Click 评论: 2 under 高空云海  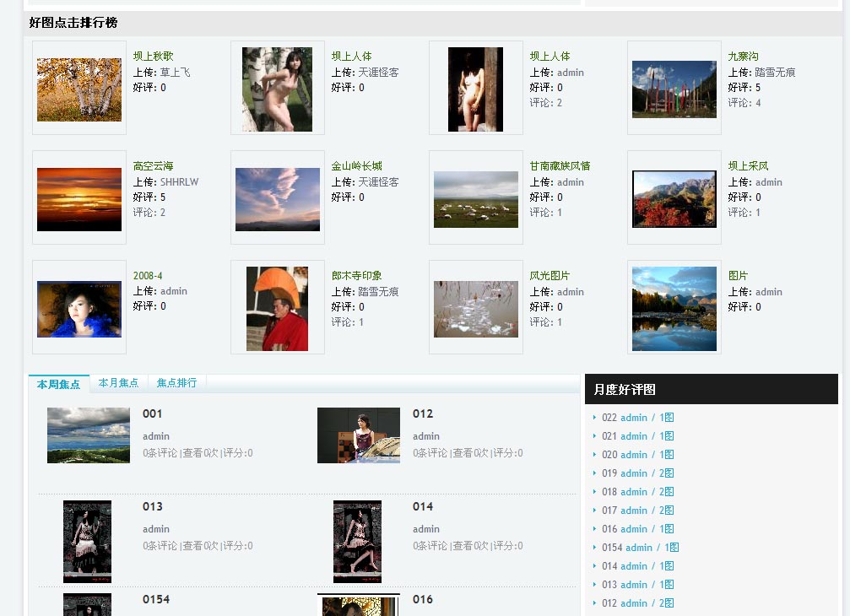point(149,213)
